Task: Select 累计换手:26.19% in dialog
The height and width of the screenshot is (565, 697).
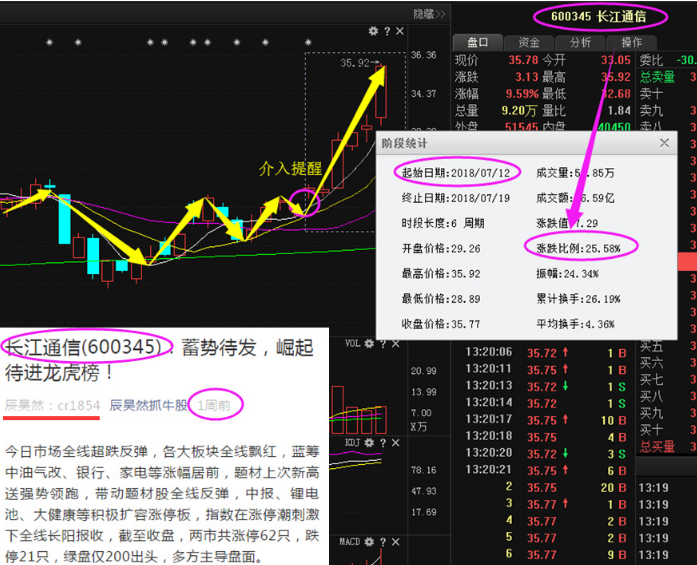Action: 578,299
